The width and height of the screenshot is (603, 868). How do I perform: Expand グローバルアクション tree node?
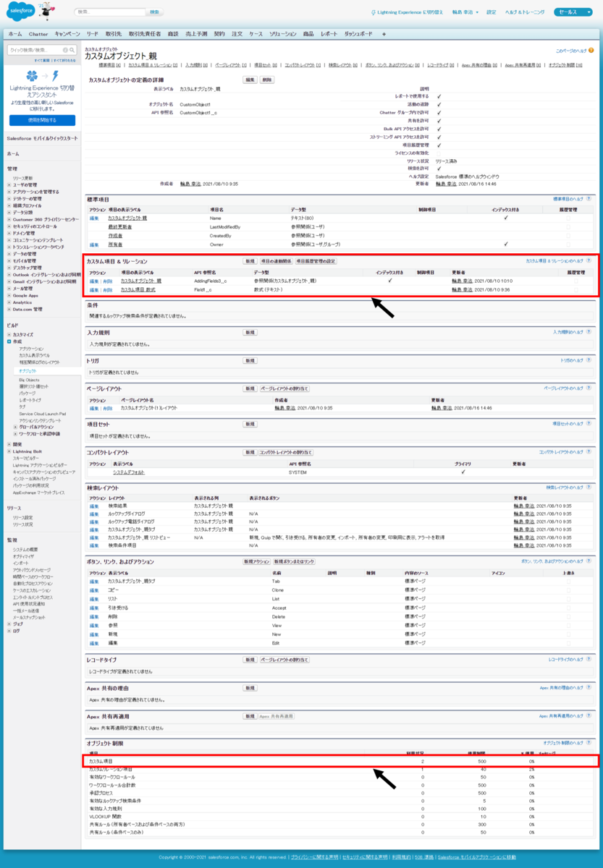click(x=14, y=427)
